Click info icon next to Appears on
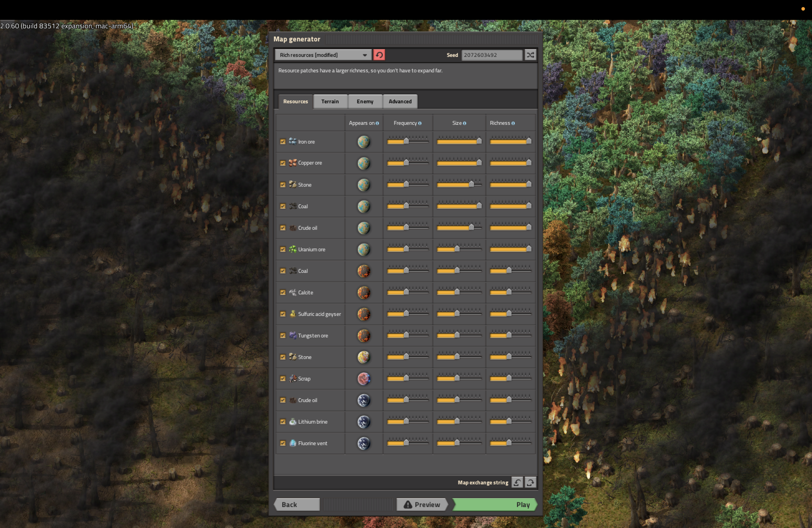812x528 pixels. pyautogui.click(x=377, y=123)
